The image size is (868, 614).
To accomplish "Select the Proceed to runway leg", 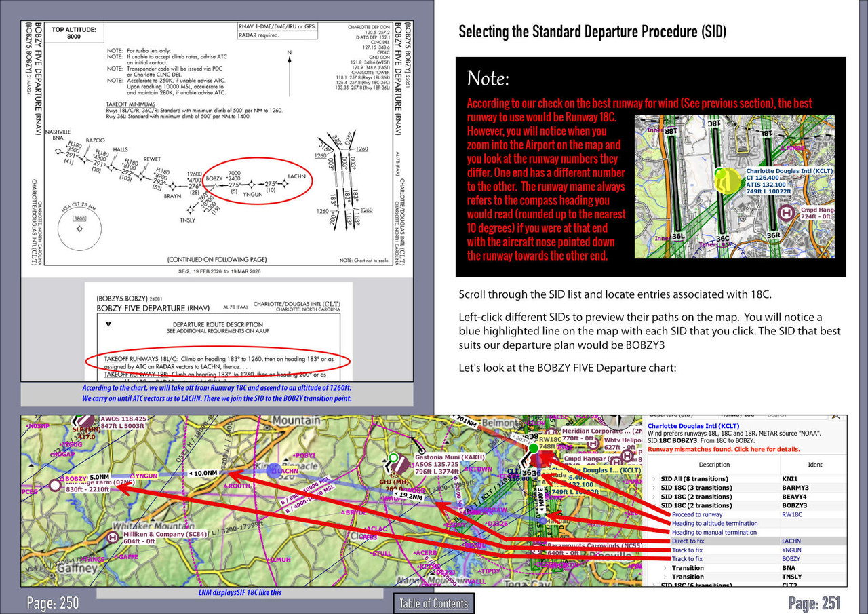I will pyautogui.click(x=696, y=514).
